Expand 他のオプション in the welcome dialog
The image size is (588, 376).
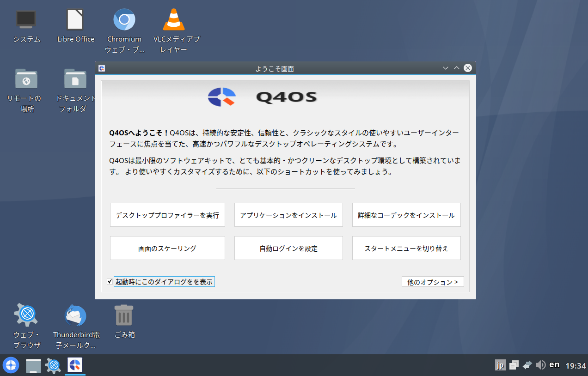[432, 281]
